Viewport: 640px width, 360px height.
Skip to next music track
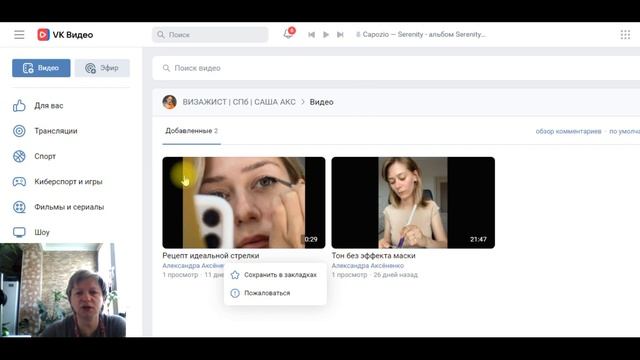340,35
